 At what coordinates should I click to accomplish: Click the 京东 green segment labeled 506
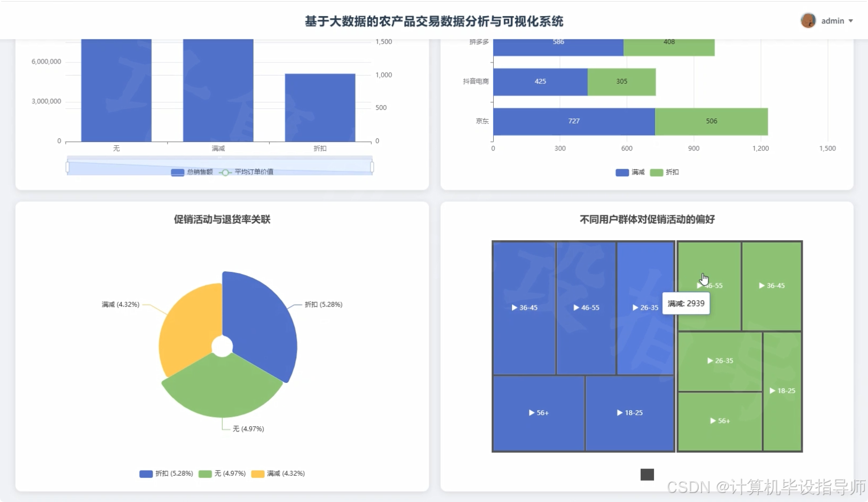[x=712, y=121]
